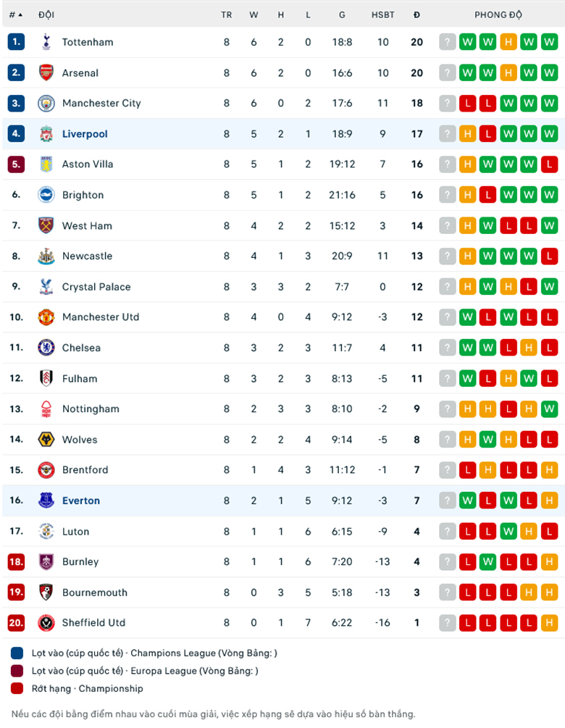Image resolution: width=565 pixels, height=728 pixels.
Task: Click the Arsenal club crest icon
Action: pyautogui.click(x=46, y=72)
